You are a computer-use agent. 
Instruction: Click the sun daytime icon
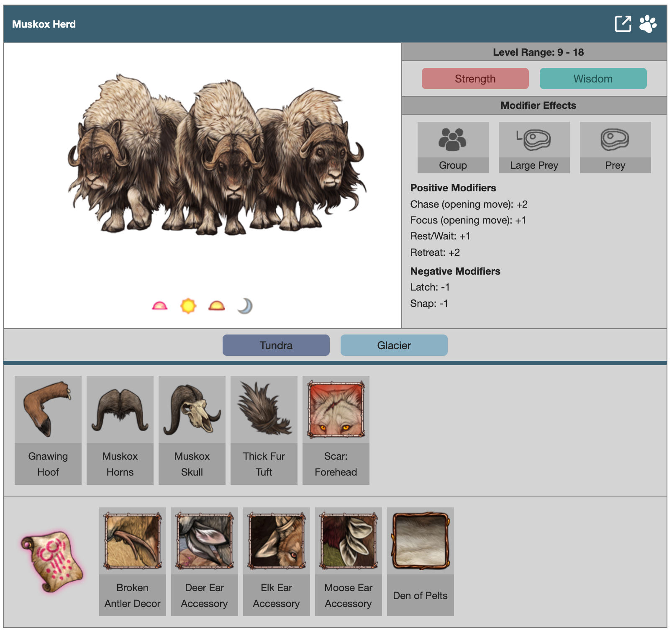pos(188,306)
